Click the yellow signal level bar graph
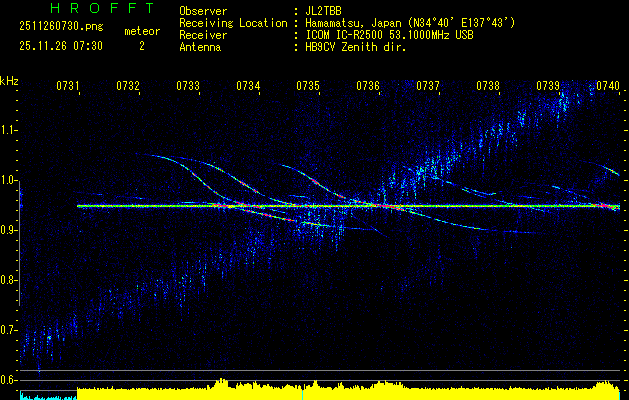The width and height of the screenshot is (629, 400). 340,390
